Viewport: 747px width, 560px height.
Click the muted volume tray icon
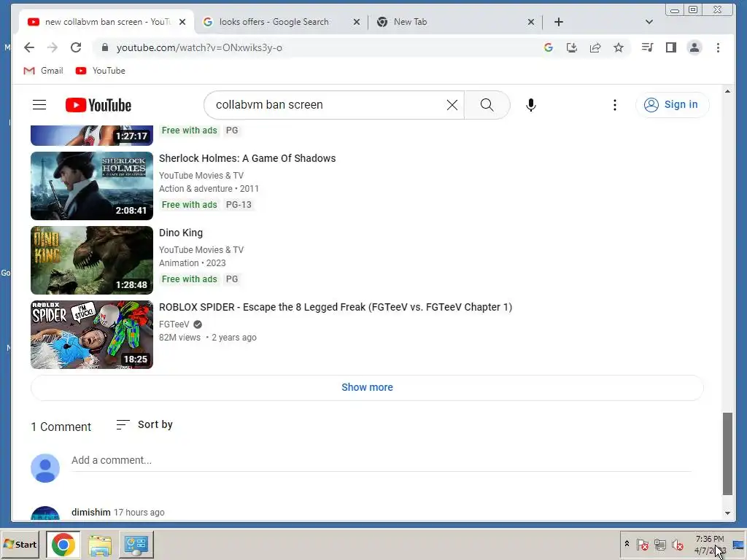678,544
